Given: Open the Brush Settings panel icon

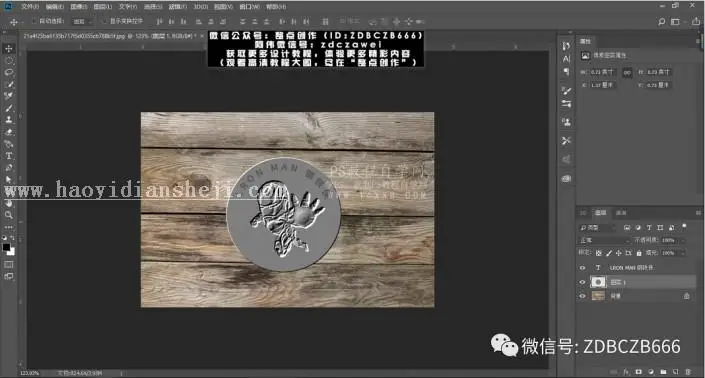Looking at the screenshot, I should [566, 91].
